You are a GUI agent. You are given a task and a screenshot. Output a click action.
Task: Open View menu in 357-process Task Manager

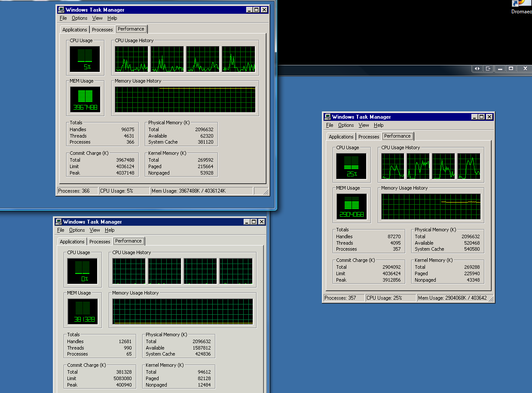[x=364, y=125]
